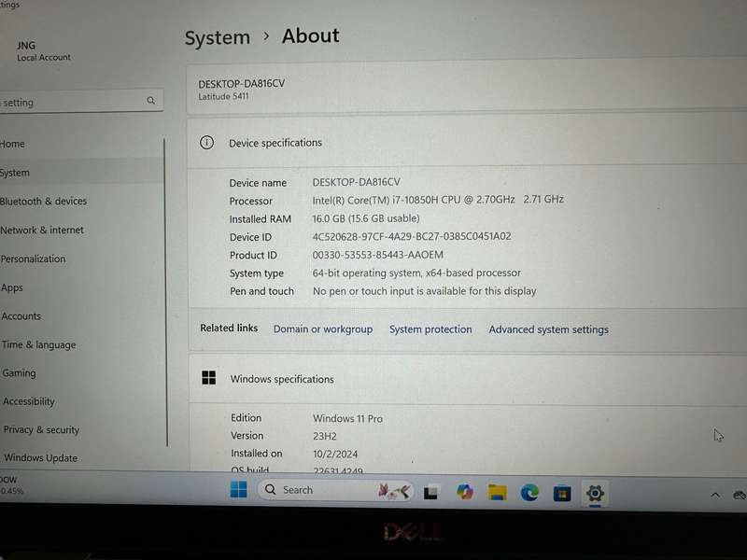This screenshot has height=560, width=747.
Task: Open Accounts settings page
Action: [x=21, y=316]
